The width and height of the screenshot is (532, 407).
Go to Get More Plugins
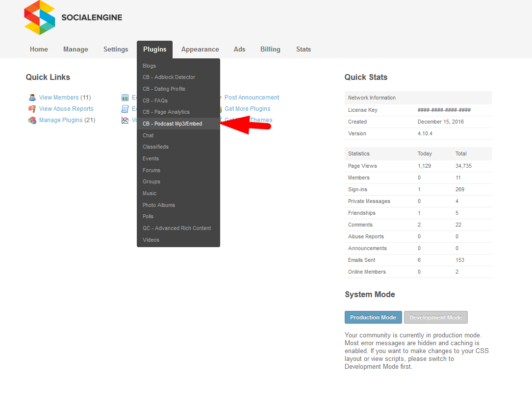point(247,109)
